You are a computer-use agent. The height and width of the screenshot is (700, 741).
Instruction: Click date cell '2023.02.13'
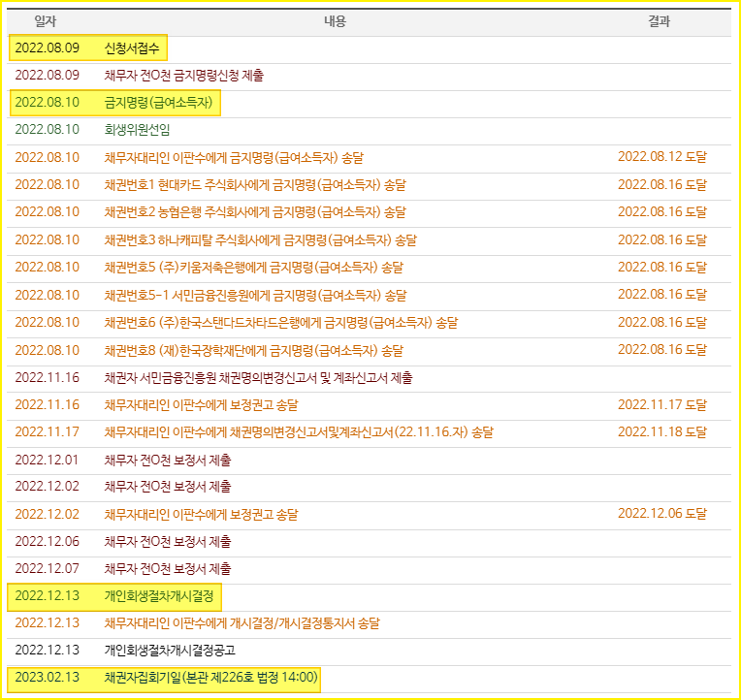point(47,678)
